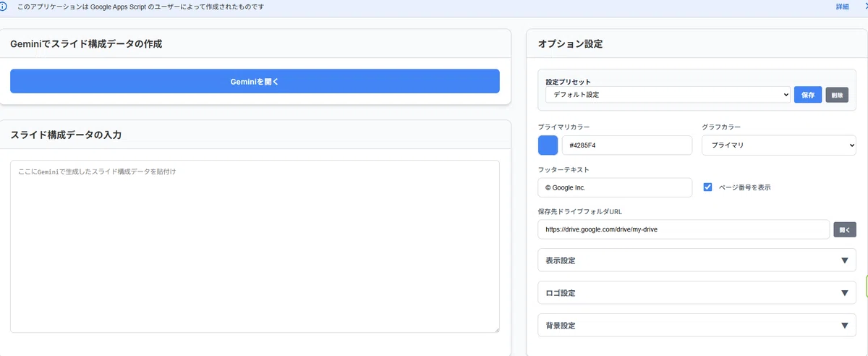Image resolution: width=868 pixels, height=356 pixels.
Task: Click the スライド構成データの入力 heading
Action: 66,135
